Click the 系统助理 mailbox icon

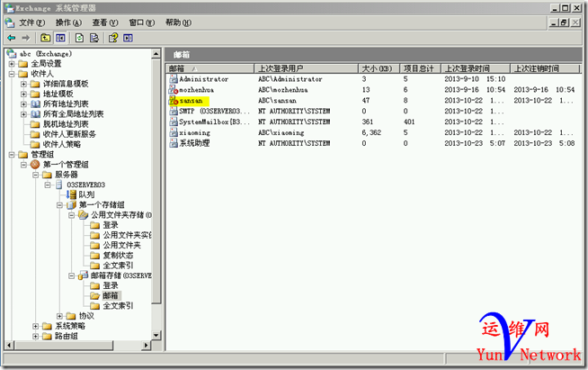click(174, 143)
